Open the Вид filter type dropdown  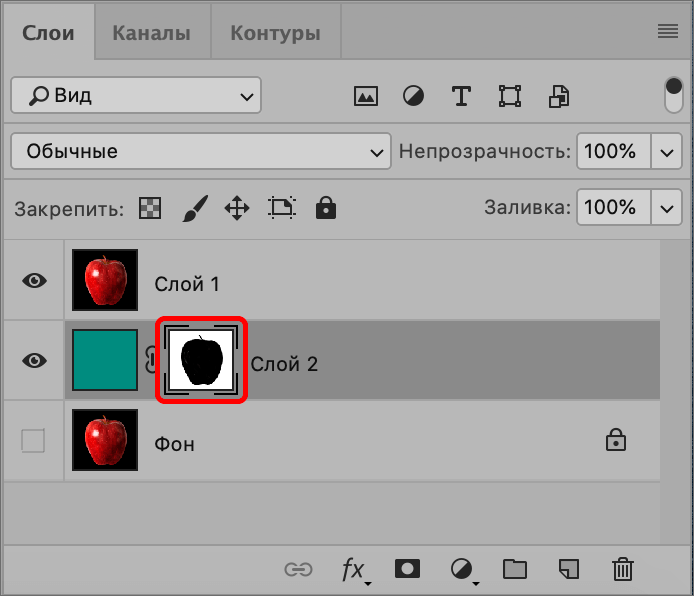136,95
